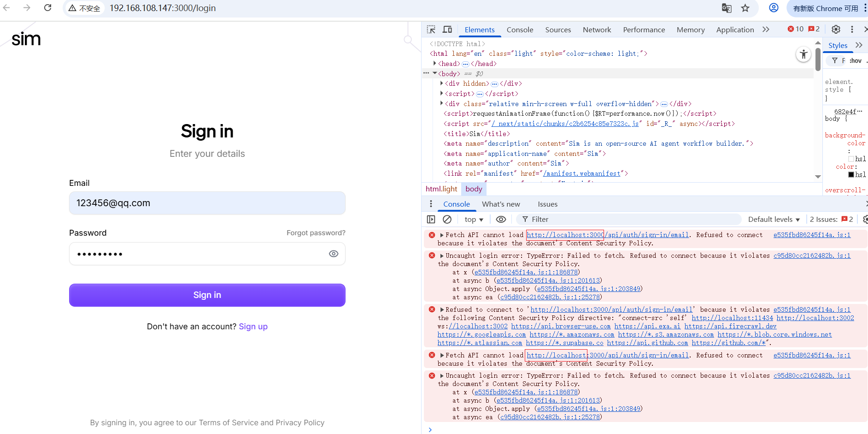Screen dimensions: 868x434
Task: Follow the Forgot password? link
Action: pos(316,233)
